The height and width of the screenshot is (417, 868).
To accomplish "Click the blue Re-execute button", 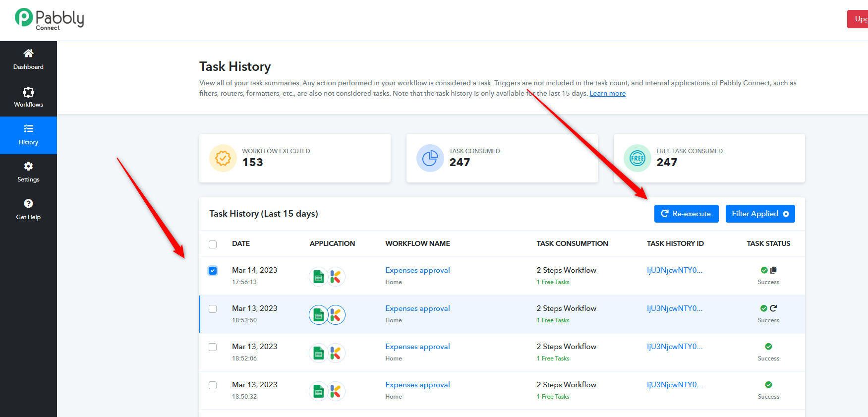I will [686, 214].
